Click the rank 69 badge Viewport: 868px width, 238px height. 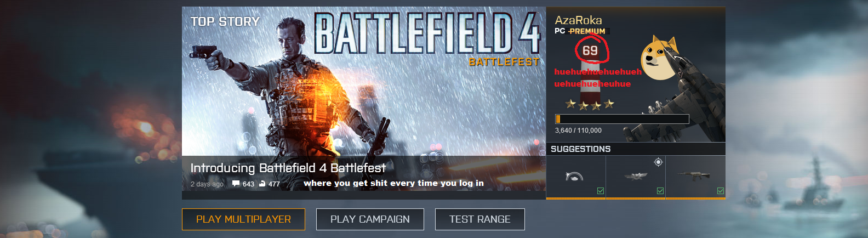pyautogui.click(x=590, y=51)
